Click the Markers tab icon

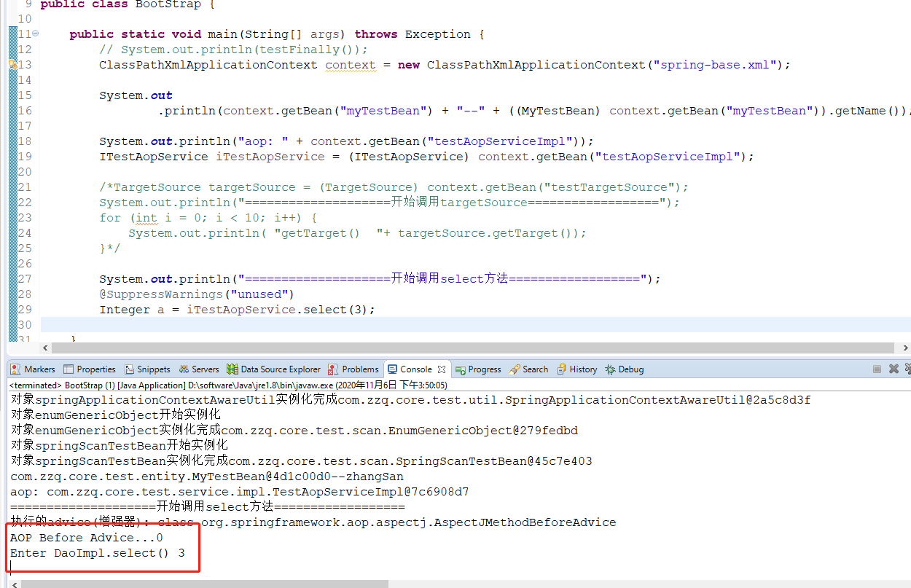tap(17, 369)
